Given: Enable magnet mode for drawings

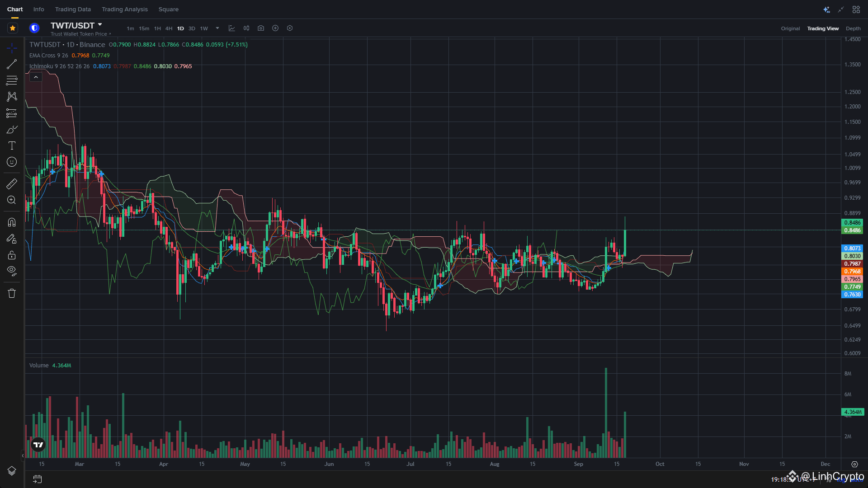Looking at the screenshot, I should pyautogui.click(x=12, y=222).
